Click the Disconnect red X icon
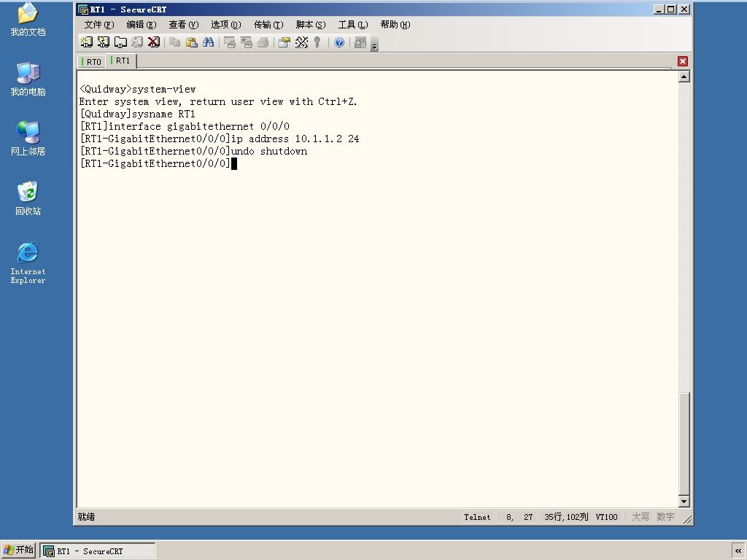Viewport: 747px width, 560px height. coord(154,42)
